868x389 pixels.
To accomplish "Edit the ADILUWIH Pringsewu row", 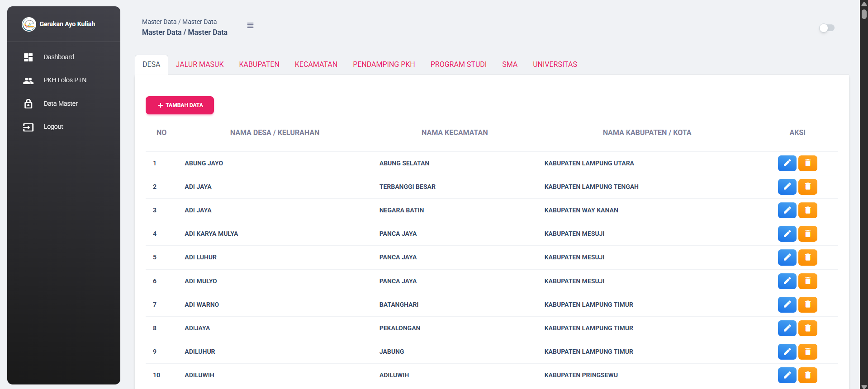I will 787,375.
